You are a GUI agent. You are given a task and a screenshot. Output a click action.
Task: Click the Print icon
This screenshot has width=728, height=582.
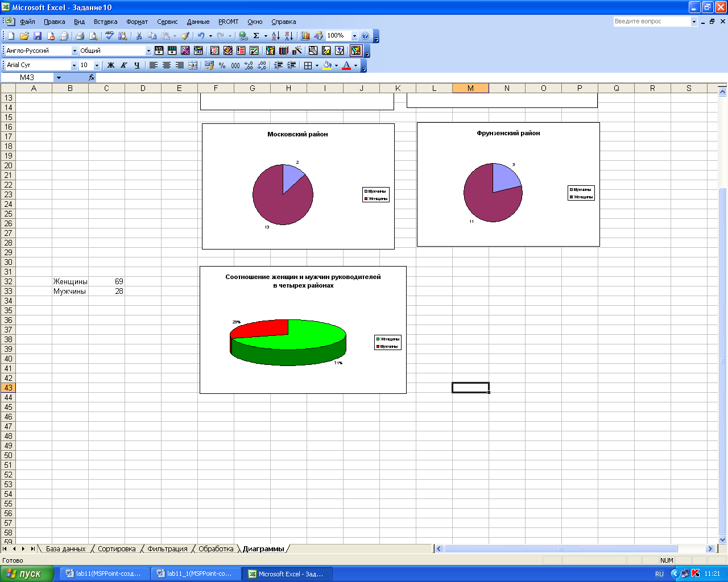click(80, 36)
